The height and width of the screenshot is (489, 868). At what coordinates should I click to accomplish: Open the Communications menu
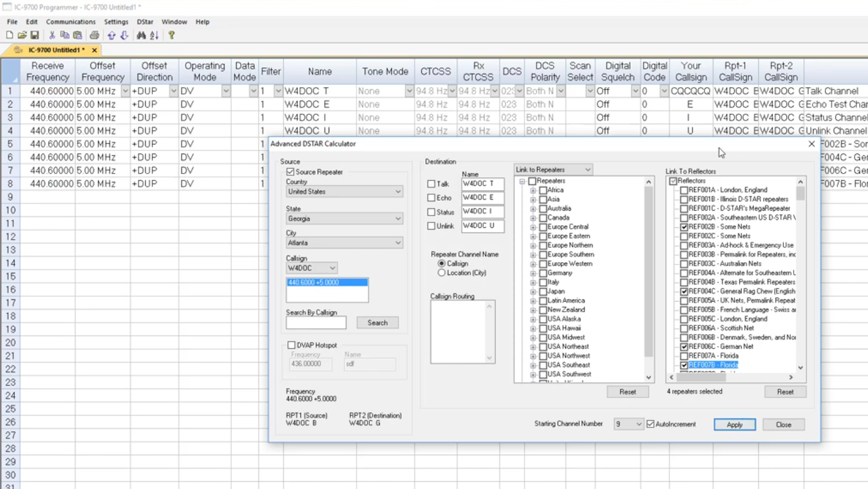(x=70, y=22)
